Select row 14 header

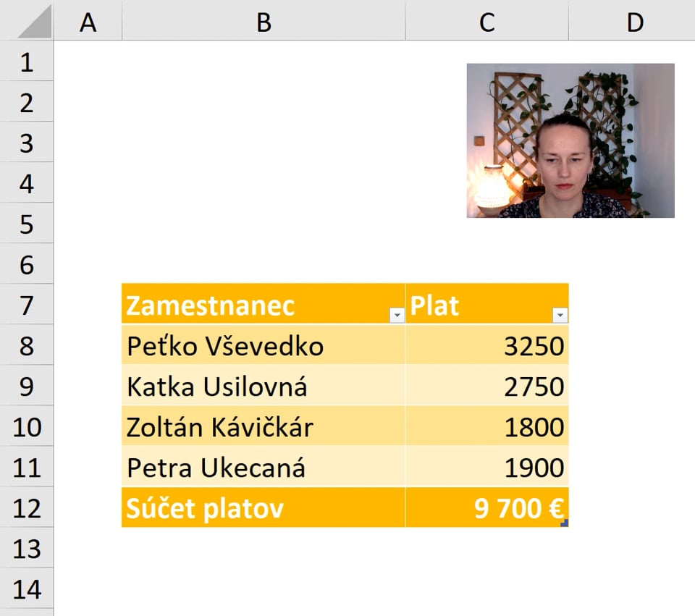[27, 588]
